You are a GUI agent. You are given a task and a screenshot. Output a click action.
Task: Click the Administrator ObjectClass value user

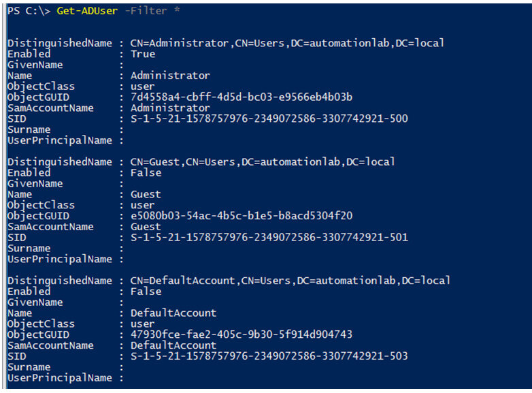pyautogui.click(x=143, y=87)
